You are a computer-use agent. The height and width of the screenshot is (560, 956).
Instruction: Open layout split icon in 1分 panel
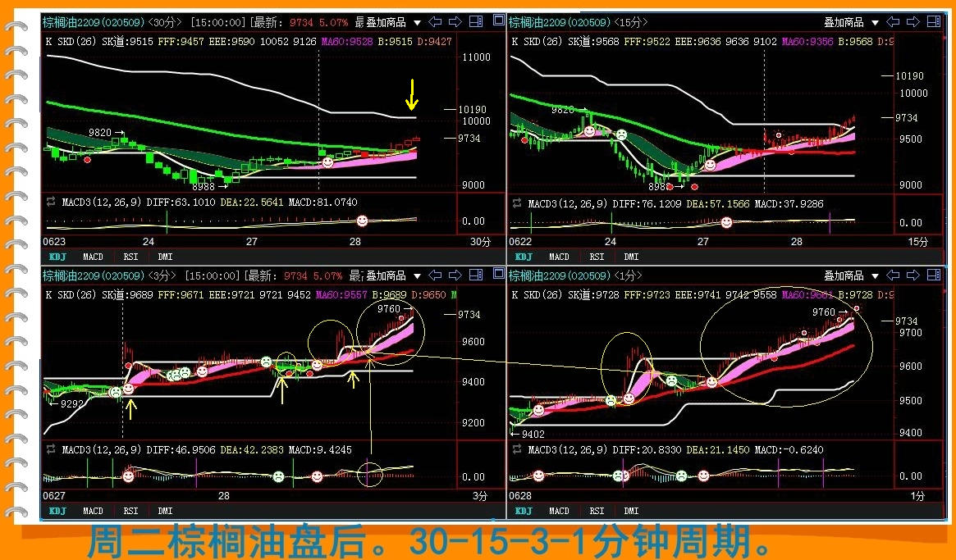(x=934, y=275)
